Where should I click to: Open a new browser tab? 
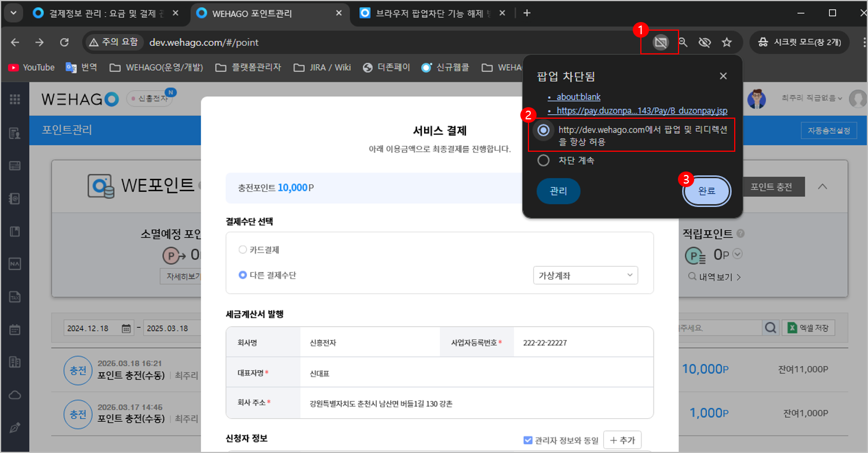pos(527,13)
